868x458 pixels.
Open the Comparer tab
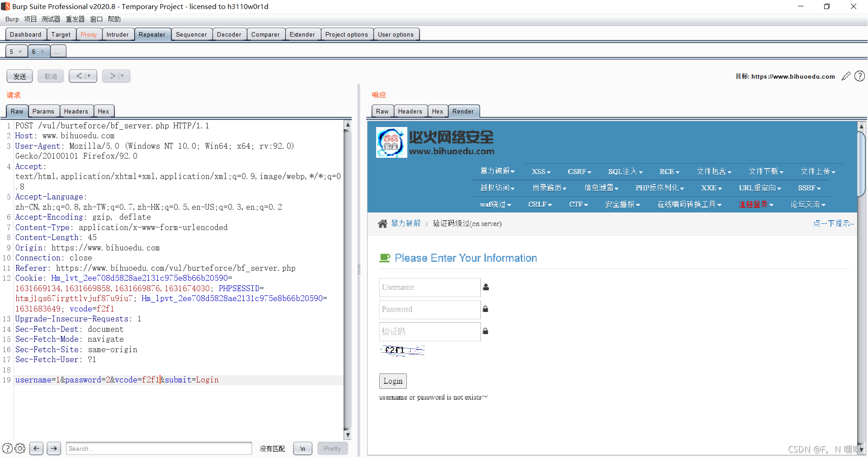click(266, 34)
